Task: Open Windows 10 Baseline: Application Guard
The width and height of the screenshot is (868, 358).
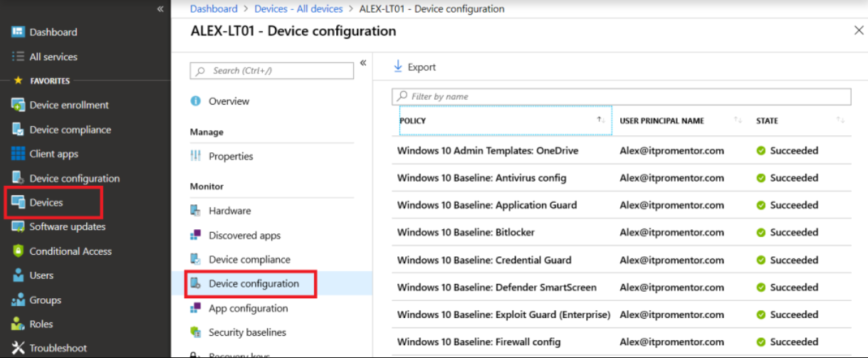Action: [487, 205]
